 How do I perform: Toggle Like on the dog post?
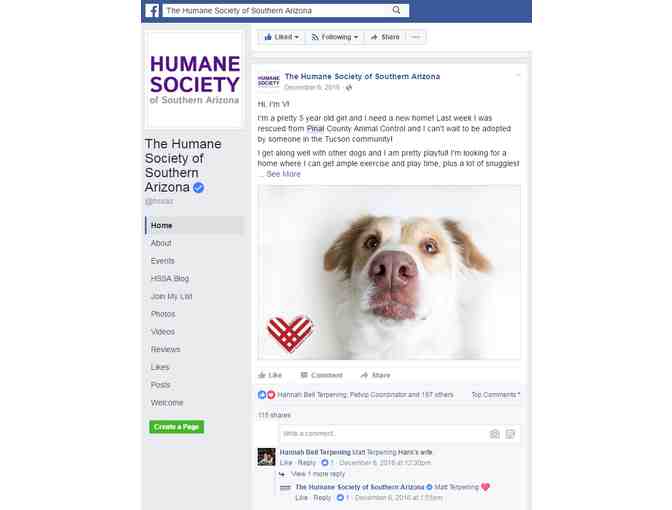tap(270, 375)
